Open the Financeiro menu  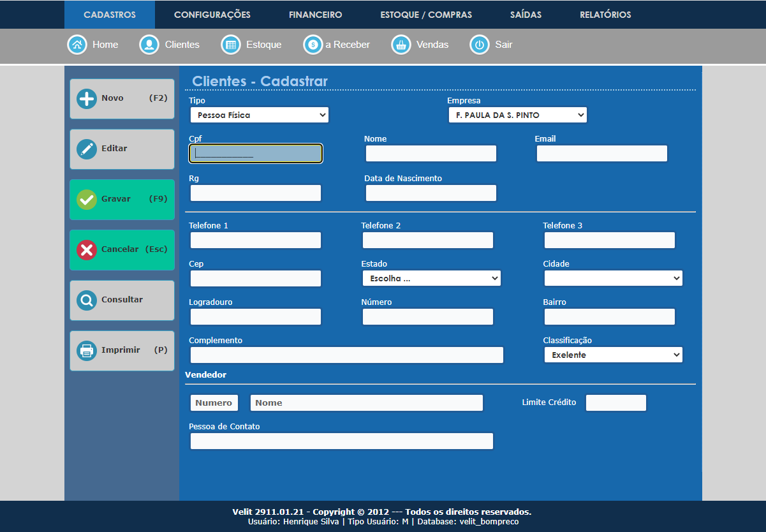pos(315,15)
